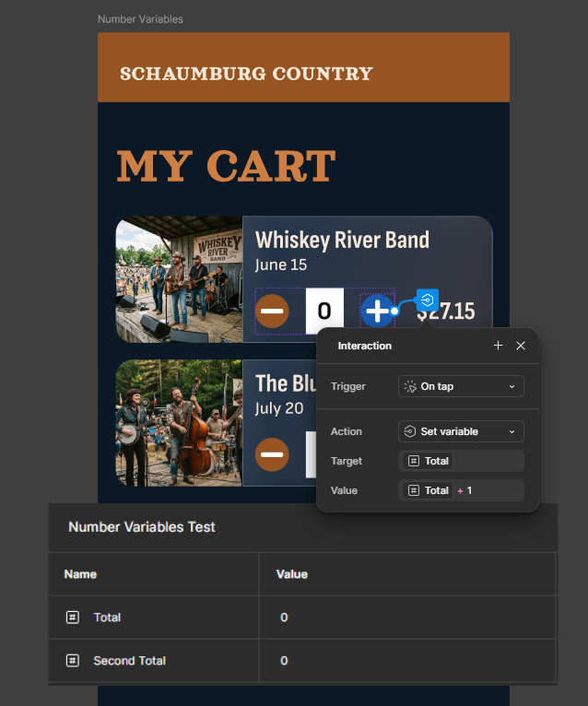Click the bluegrass band photo in the July 20 card
The image size is (588, 706).
179,423
